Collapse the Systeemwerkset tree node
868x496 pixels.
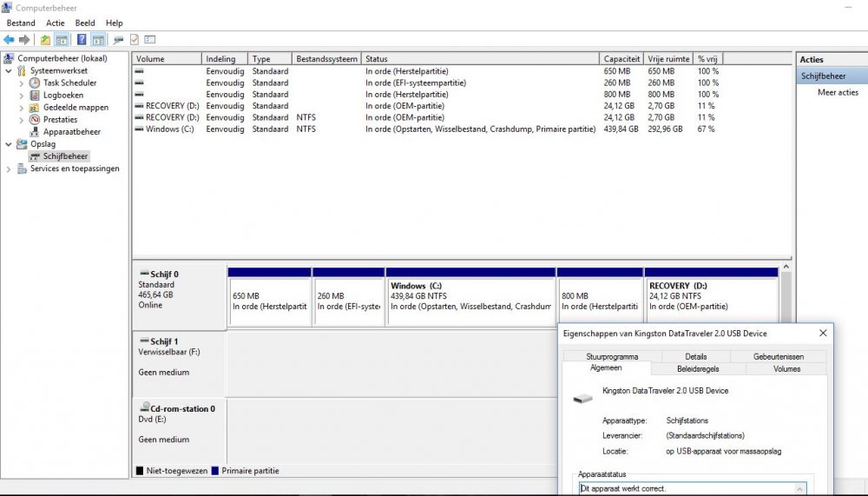click(9, 71)
